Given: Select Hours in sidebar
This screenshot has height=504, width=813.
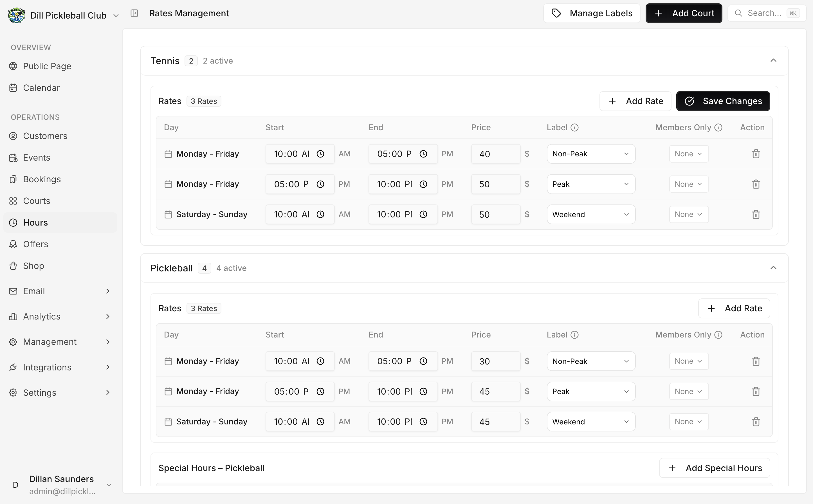Looking at the screenshot, I should pyautogui.click(x=60, y=223).
